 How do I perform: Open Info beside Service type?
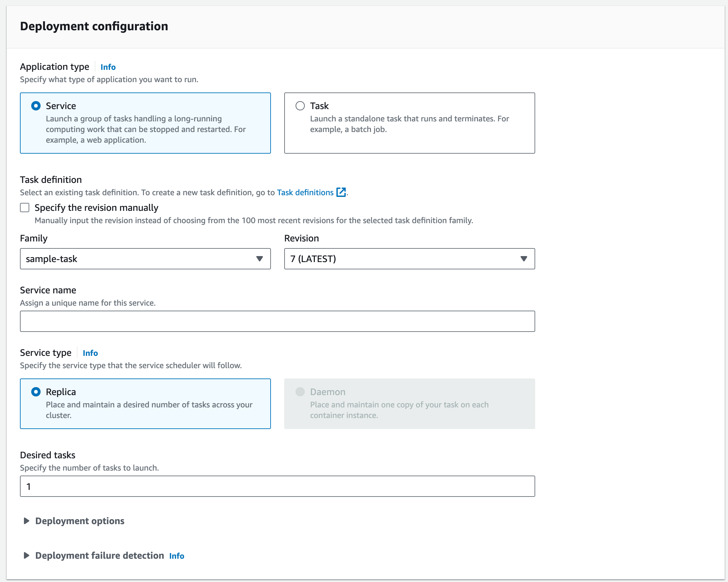pyautogui.click(x=90, y=353)
